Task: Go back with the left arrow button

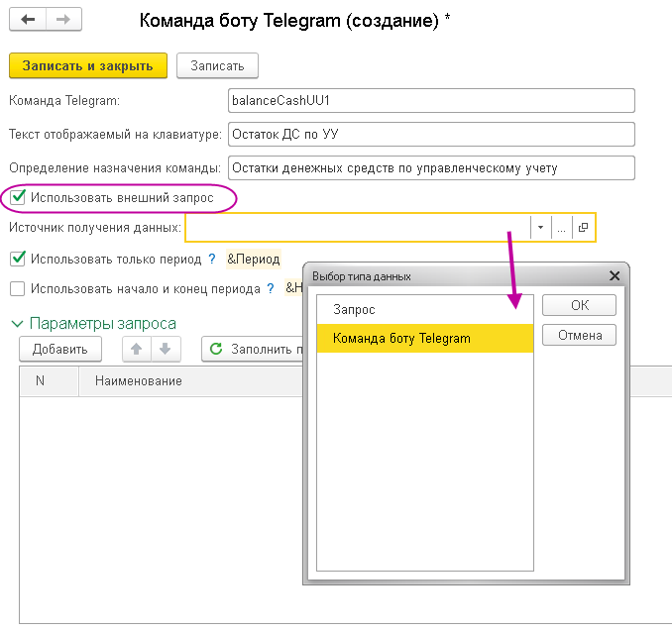Action: pos(28,19)
